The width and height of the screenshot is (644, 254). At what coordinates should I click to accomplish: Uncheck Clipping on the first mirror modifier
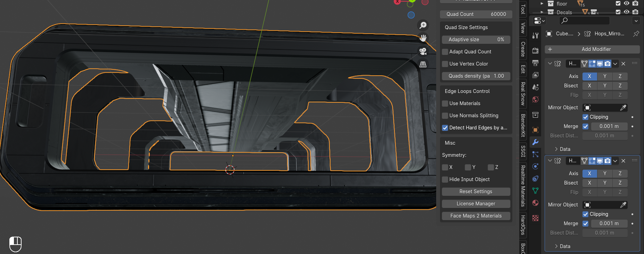[x=586, y=117]
